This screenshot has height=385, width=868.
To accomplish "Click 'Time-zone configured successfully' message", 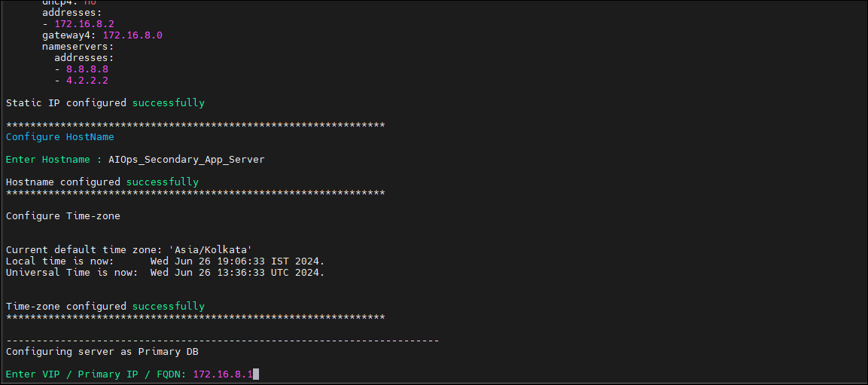I will pos(105,307).
